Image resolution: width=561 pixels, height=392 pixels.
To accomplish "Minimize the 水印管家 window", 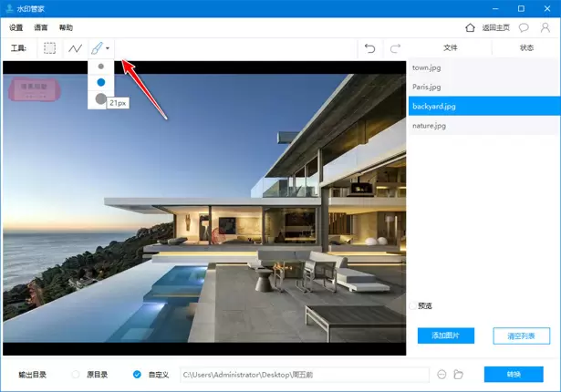I will pos(495,8).
